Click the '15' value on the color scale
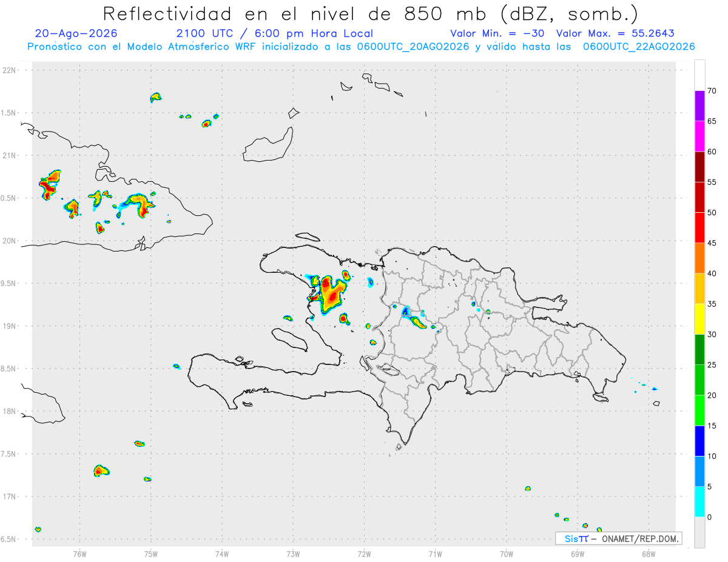The image size is (728, 562). coord(712,426)
